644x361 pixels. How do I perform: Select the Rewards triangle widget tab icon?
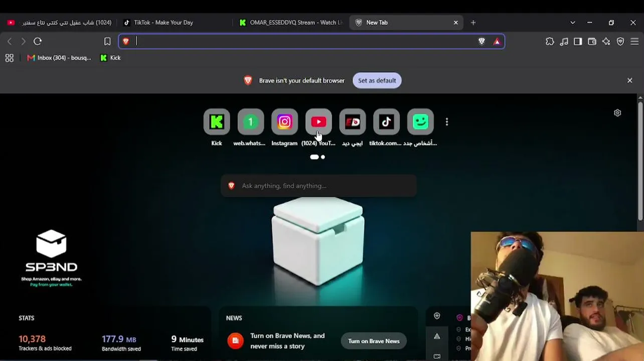(x=437, y=336)
